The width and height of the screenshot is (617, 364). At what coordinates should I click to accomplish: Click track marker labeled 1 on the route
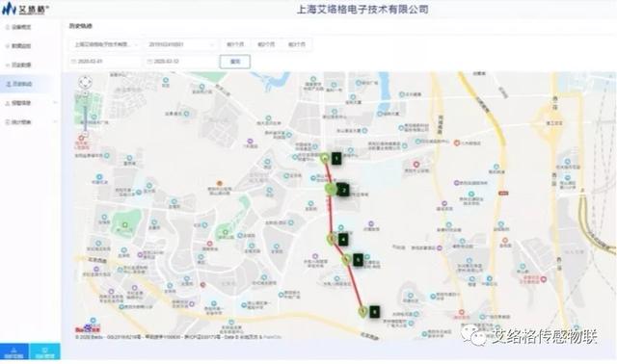(x=336, y=159)
